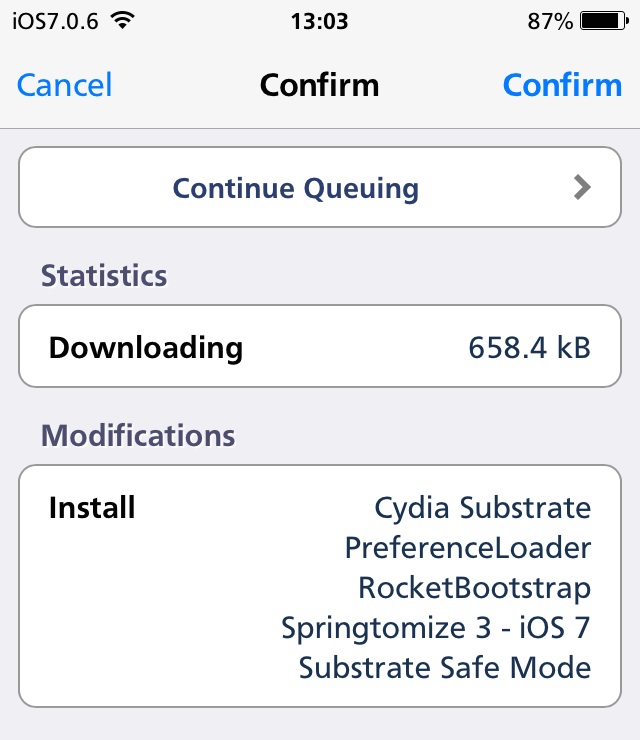Tap the chevron arrow beside Continue Queuing
This screenshot has width=640, height=740.
582,187
